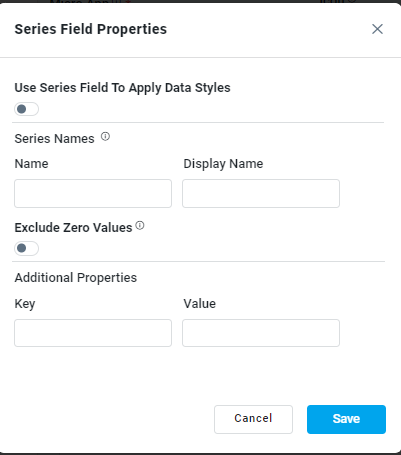This screenshot has height=455, width=401.
Task: Click into the Display Name text box
Action: pos(261,193)
